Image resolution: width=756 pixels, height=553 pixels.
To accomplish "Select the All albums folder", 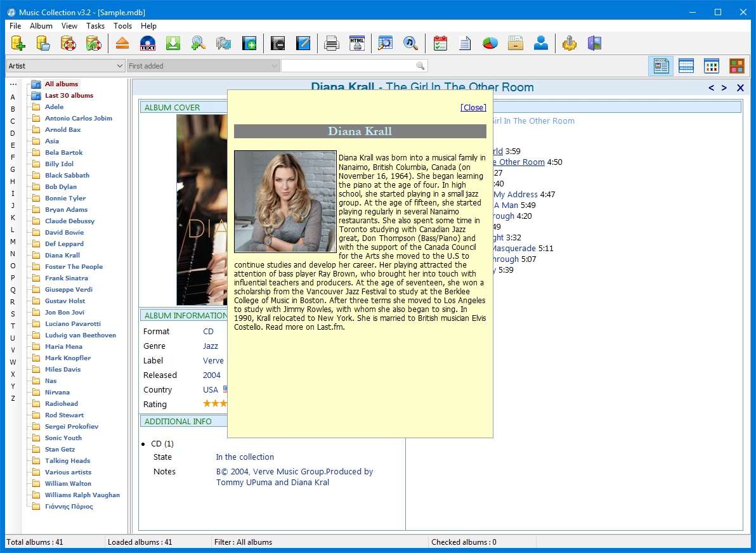I will pos(62,84).
